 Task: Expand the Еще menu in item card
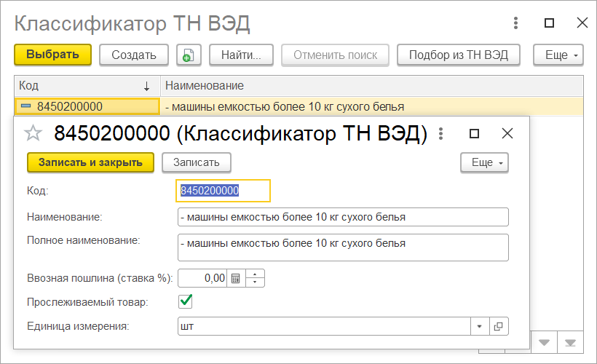point(484,162)
